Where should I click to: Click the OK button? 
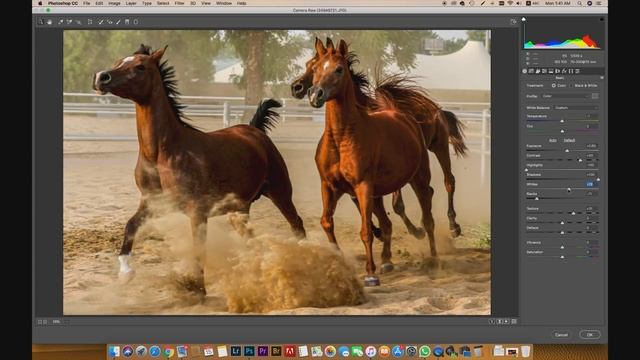590,335
